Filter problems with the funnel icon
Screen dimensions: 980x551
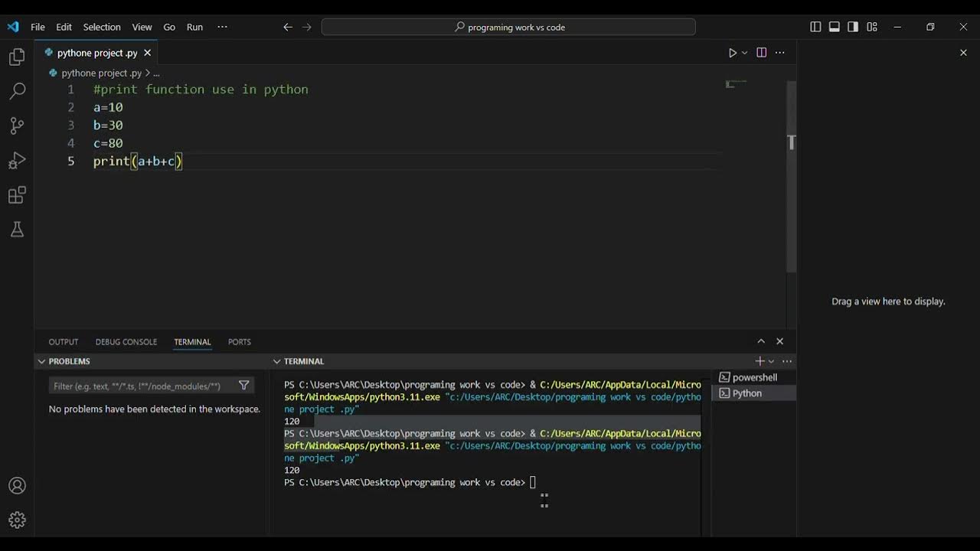(244, 386)
